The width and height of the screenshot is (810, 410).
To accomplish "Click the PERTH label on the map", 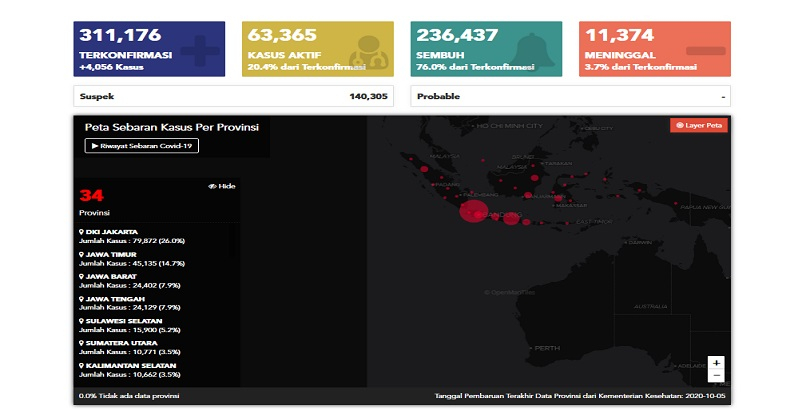I will click(547, 349).
